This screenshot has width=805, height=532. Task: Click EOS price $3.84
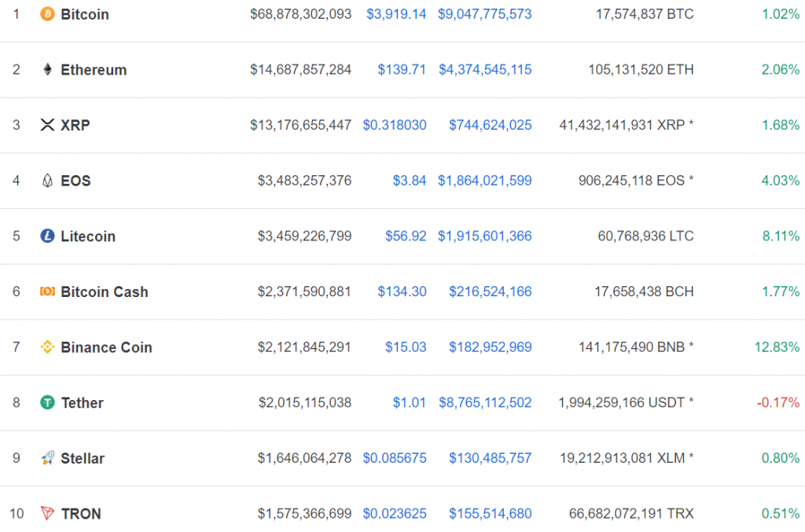[409, 181]
